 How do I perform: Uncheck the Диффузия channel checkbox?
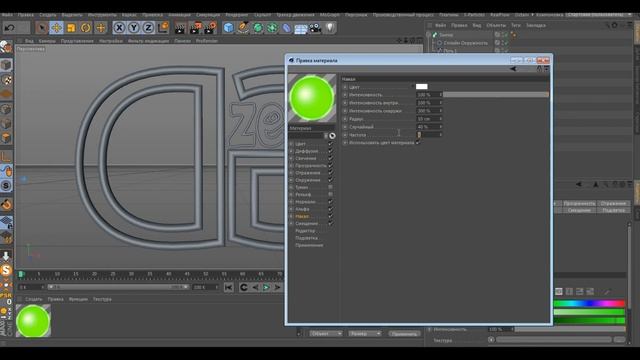coord(330,151)
